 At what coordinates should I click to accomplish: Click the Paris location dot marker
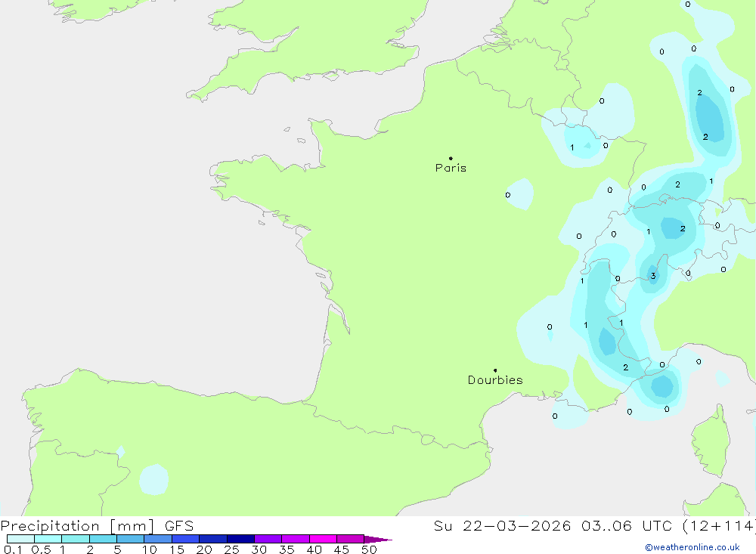point(451,158)
